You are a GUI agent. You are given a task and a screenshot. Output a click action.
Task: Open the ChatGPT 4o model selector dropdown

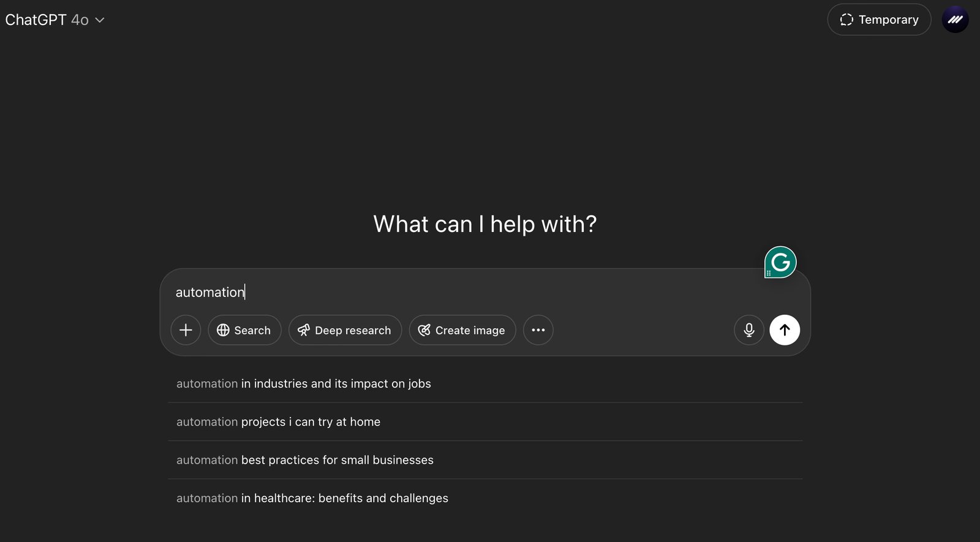(55, 20)
